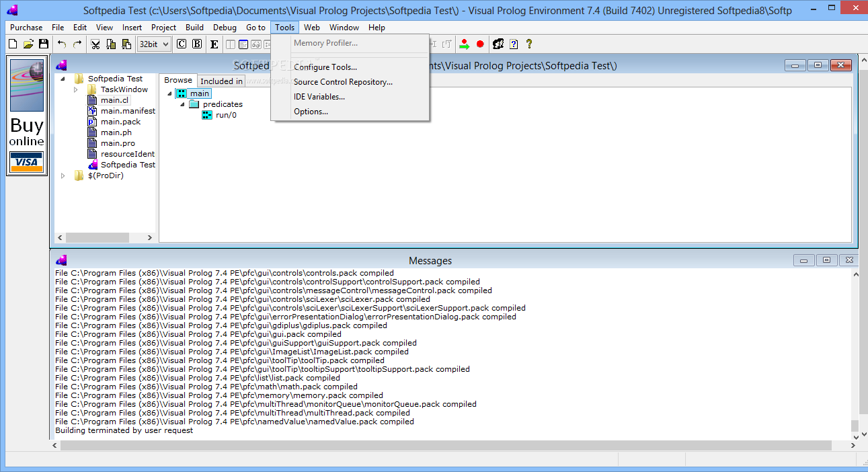The image size is (868, 472).
Task: Click the predicates folder icon
Action: click(x=194, y=104)
